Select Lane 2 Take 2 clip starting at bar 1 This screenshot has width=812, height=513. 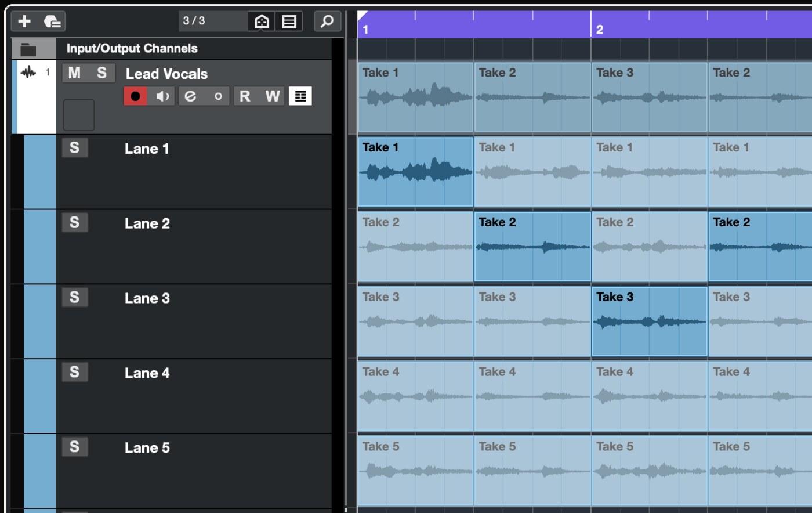pyautogui.click(x=415, y=247)
